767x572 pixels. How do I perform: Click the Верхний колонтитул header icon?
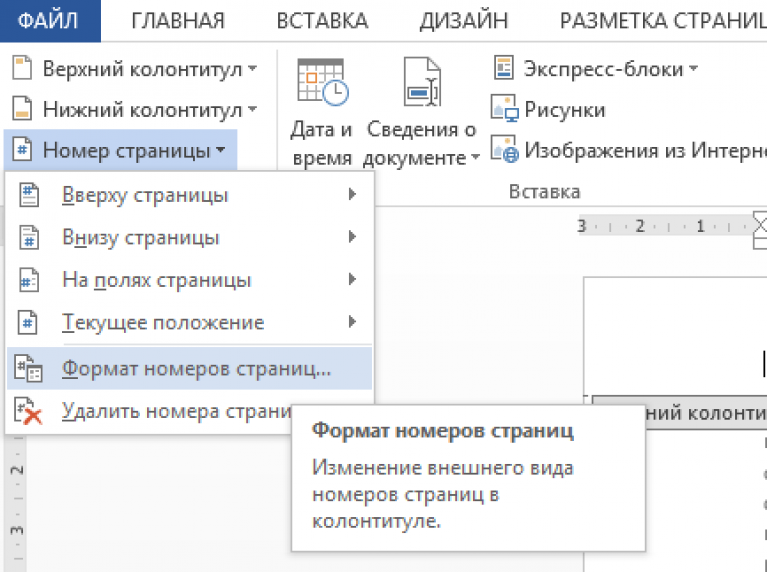22,69
